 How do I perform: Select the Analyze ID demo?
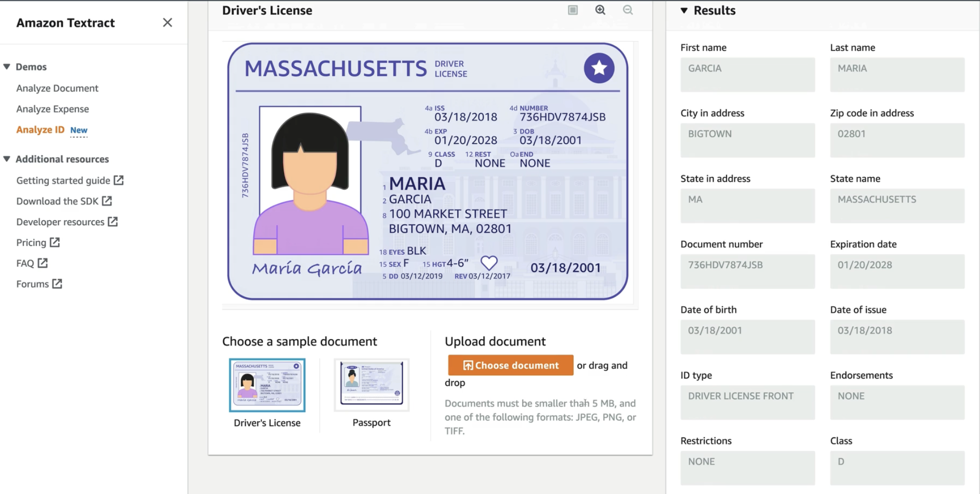(40, 129)
